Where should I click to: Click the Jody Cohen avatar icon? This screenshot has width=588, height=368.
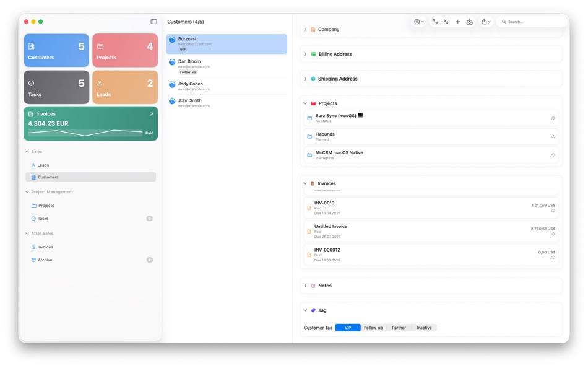coord(172,84)
